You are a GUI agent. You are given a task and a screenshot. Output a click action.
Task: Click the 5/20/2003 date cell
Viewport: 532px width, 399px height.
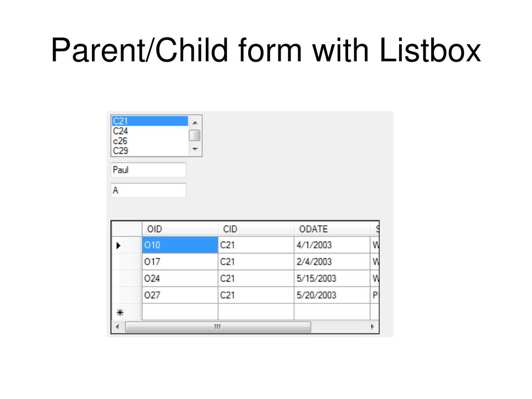(332, 295)
